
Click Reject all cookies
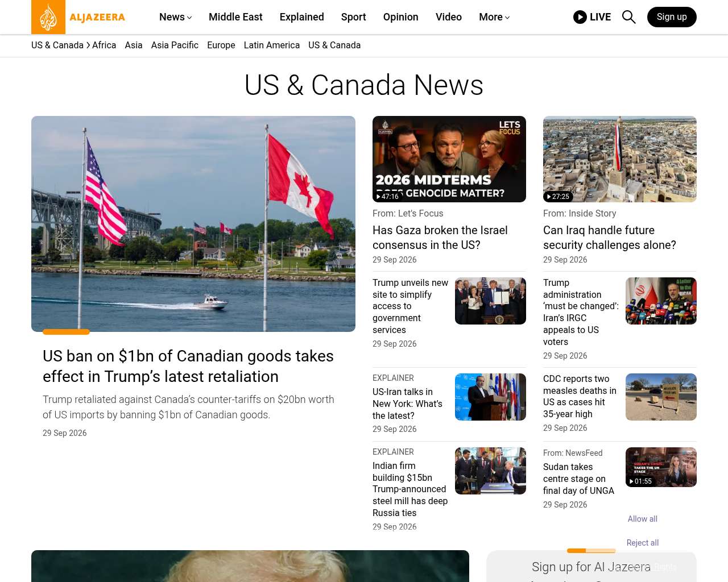(x=643, y=543)
